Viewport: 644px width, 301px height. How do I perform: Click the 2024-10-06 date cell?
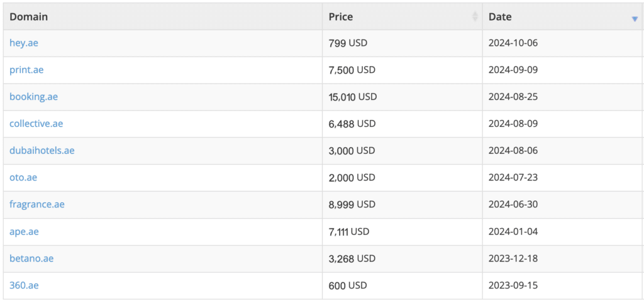click(513, 43)
